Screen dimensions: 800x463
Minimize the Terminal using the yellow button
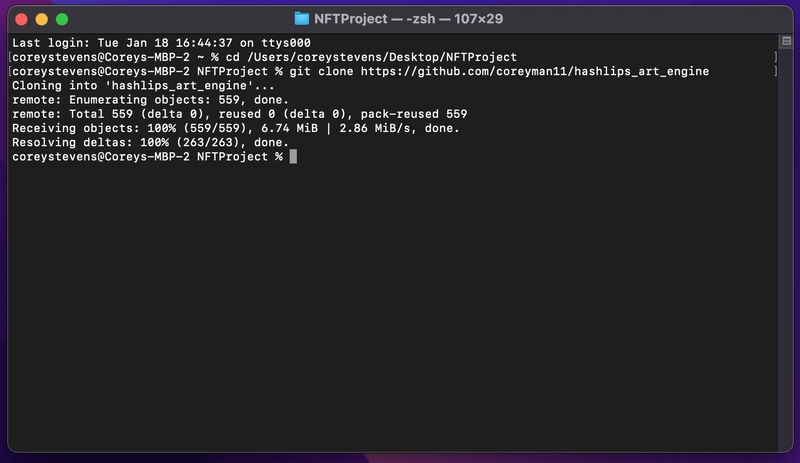pos(42,19)
